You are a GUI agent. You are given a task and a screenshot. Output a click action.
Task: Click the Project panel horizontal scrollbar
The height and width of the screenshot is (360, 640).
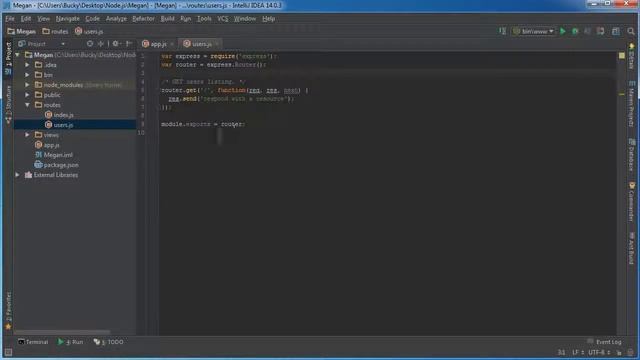pos(62,332)
